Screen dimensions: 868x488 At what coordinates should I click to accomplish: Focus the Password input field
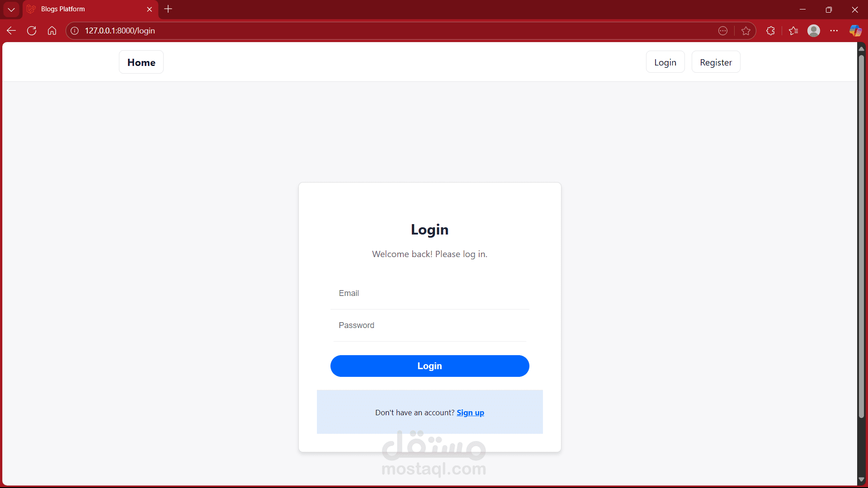429,325
